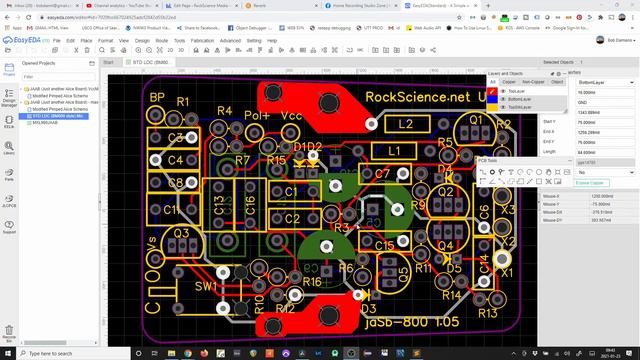Click the Net field showing GND
Screen dimensions: 640x360
tap(605, 102)
